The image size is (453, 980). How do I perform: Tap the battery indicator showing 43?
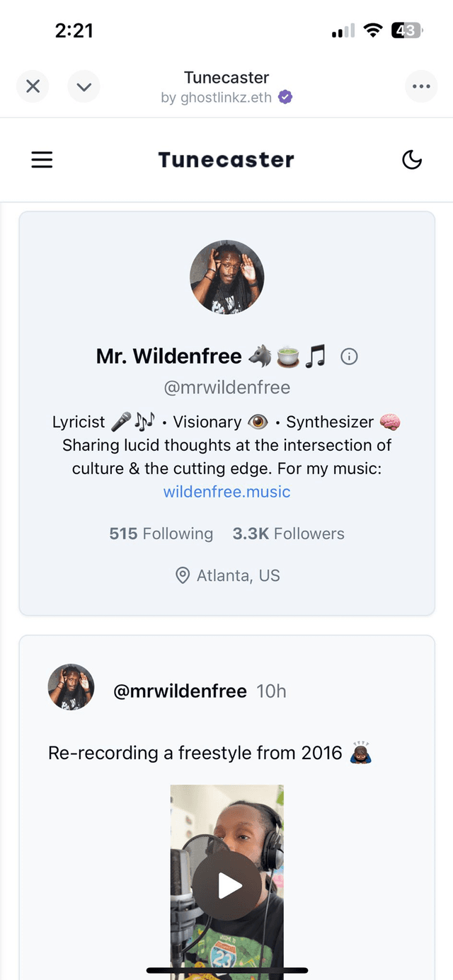point(407,30)
